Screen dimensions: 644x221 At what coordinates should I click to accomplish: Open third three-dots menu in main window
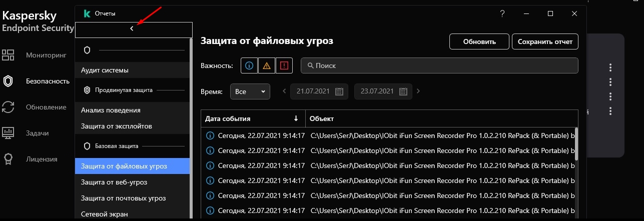610,96
